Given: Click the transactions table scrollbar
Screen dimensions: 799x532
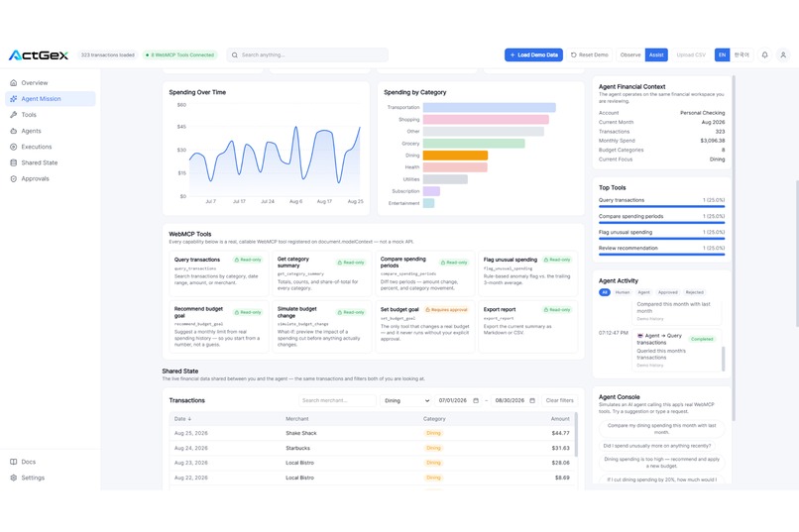Looking at the screenshot, I should coord(576,434).
